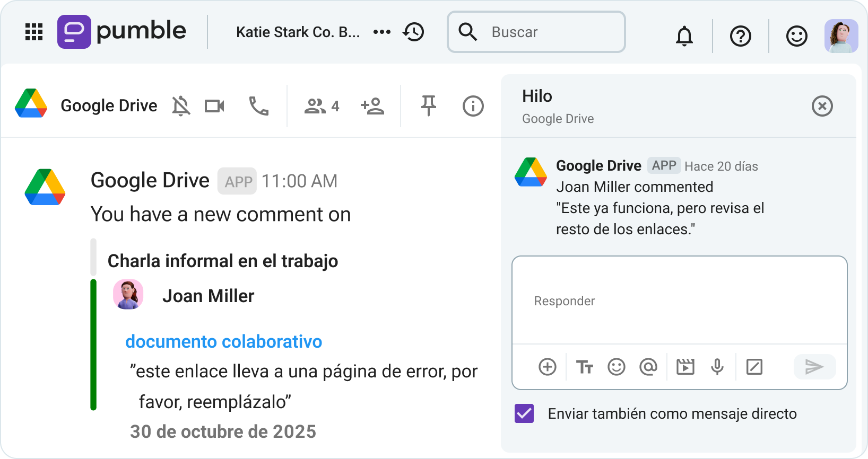Open slash shortcut commands icon

(754, 367)
